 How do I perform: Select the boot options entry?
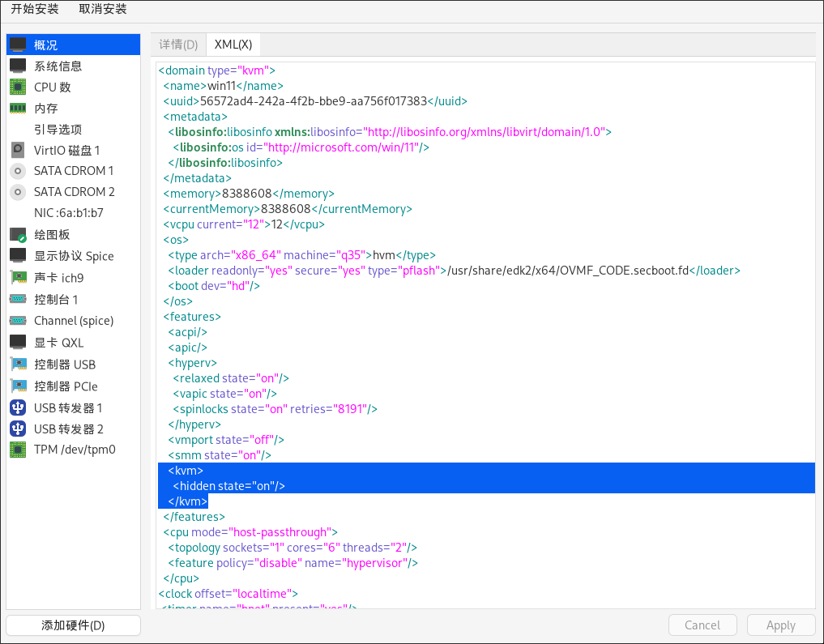click(x=58, y=130)
